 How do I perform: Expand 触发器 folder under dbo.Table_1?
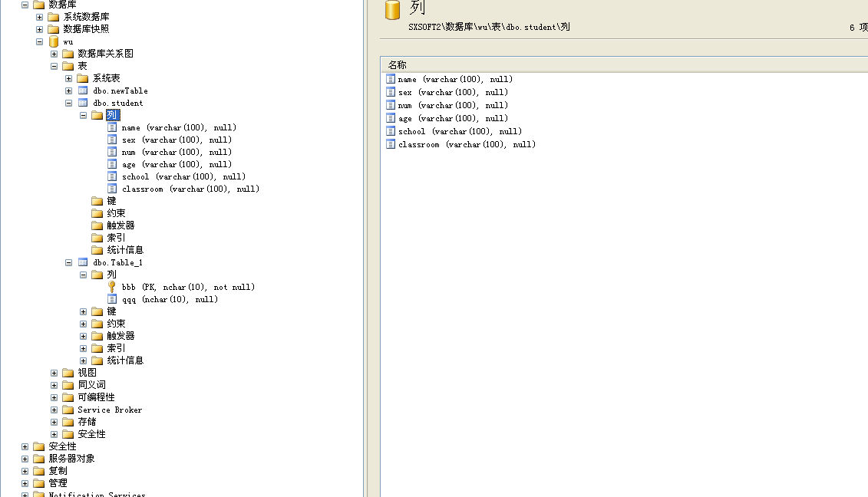coord(83,336)
